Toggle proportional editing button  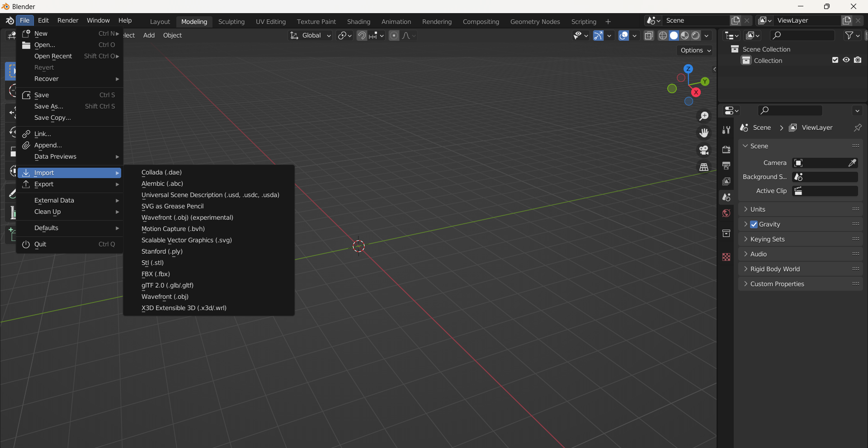click(394, 36)
